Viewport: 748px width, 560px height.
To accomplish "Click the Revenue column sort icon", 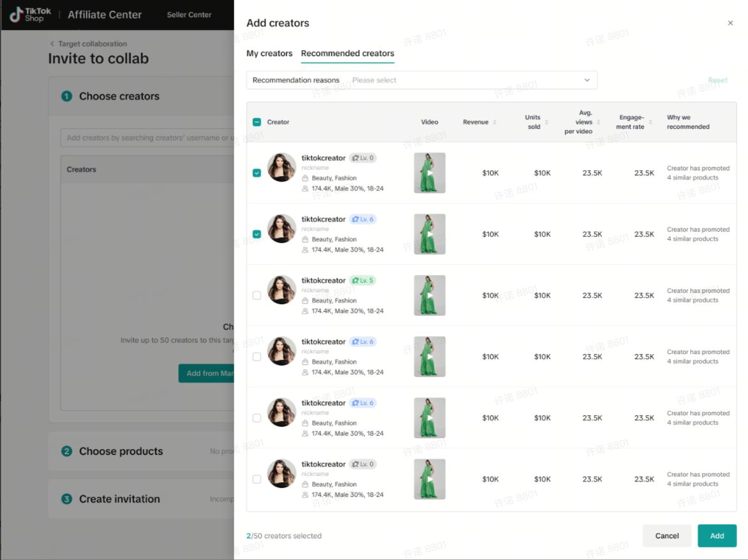I will [495, 122].
